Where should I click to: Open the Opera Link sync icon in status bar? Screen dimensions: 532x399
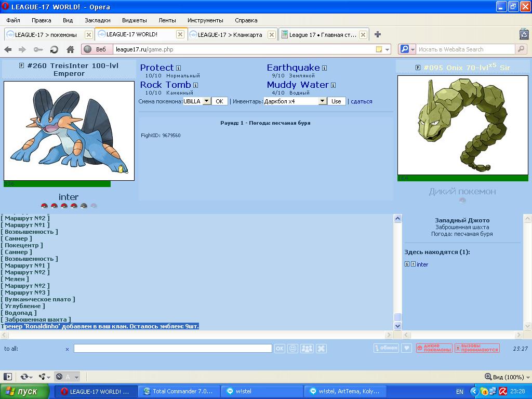point(24,377)
